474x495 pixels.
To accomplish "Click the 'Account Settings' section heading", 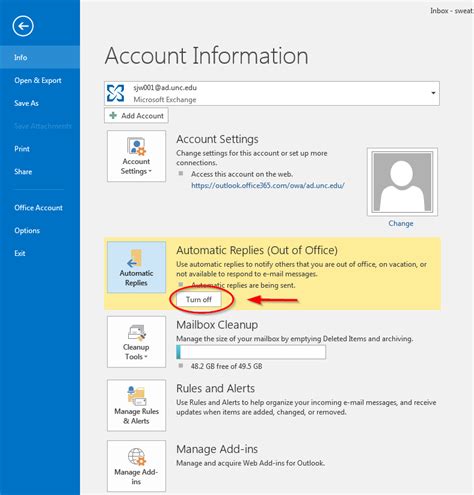I will pos(217,139).
